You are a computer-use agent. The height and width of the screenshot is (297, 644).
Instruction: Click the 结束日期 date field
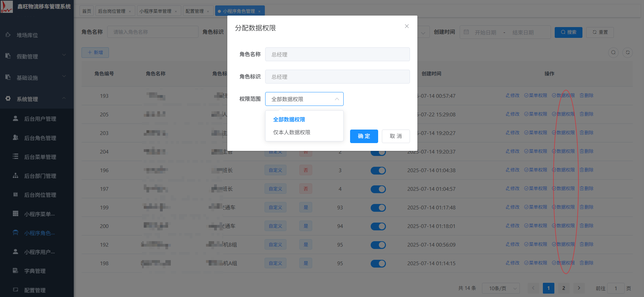[x=523, y=32]
